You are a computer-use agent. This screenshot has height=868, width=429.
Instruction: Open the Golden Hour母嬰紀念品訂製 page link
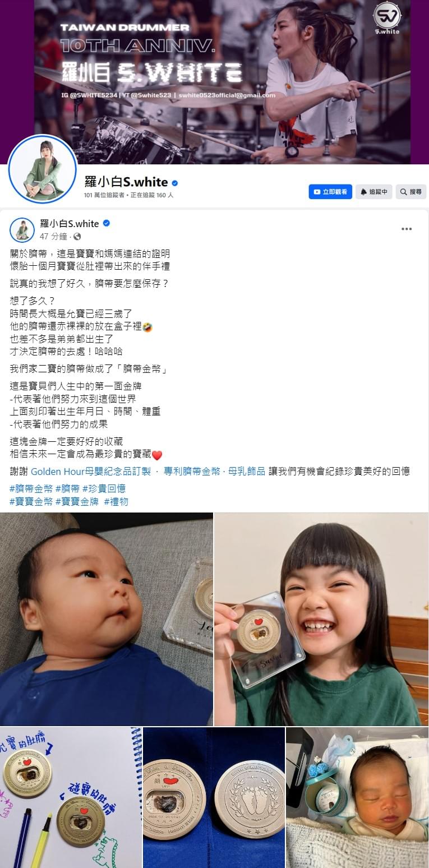(x=91, y=471)
